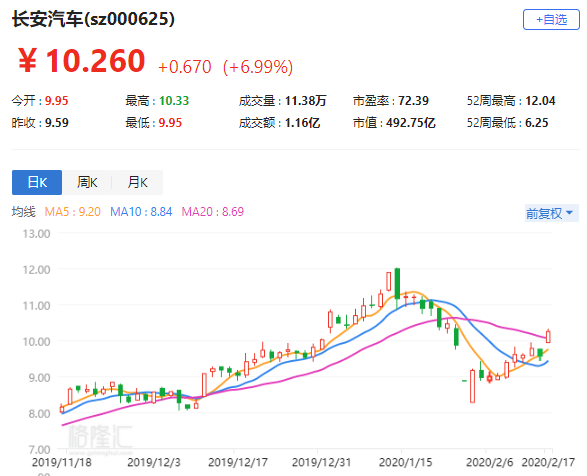Click the 52周最低 value 6.25
The width and height of the screenshot is (587, 476).
536,123
